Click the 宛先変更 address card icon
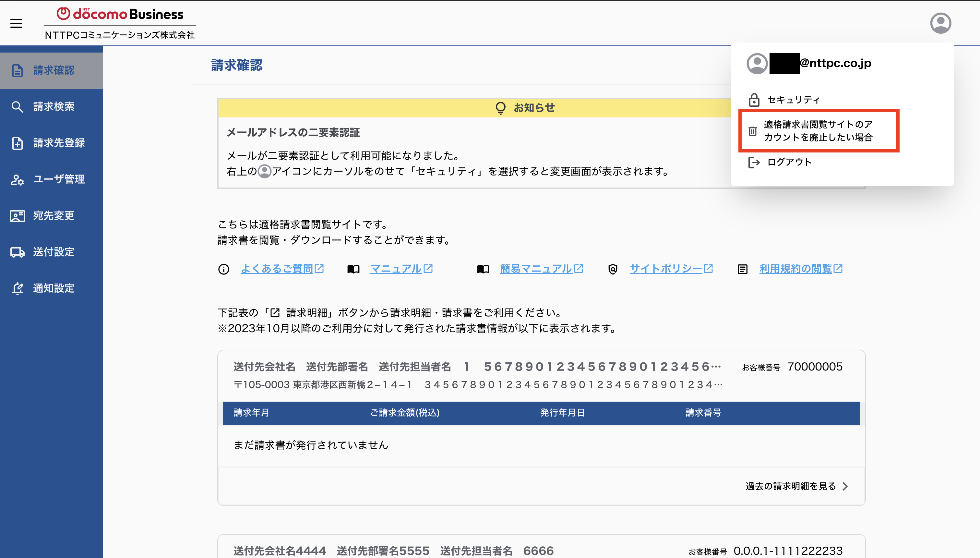This screenshot has width=980, height=558. 17,216
